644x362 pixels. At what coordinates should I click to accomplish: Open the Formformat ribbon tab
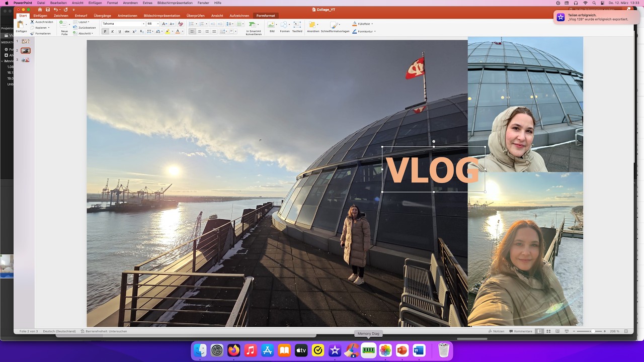[266, 16]
